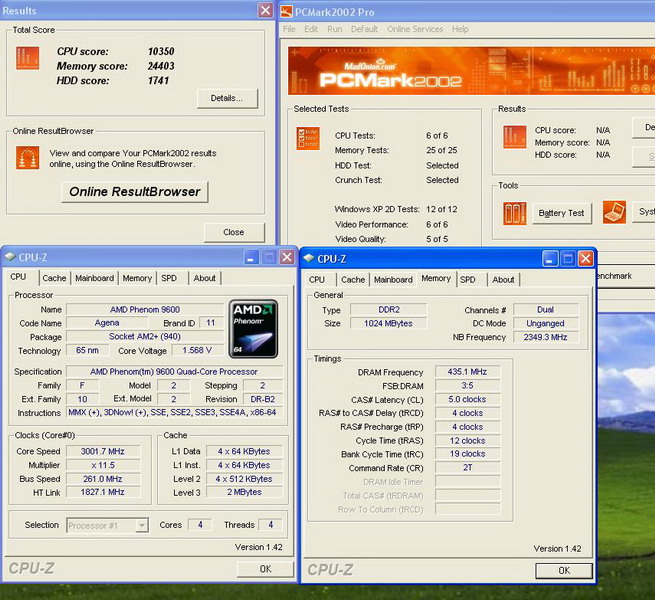Click the Command Rate value 2T
The width and height of the screenshot is (655, 600).
point(467,468)
